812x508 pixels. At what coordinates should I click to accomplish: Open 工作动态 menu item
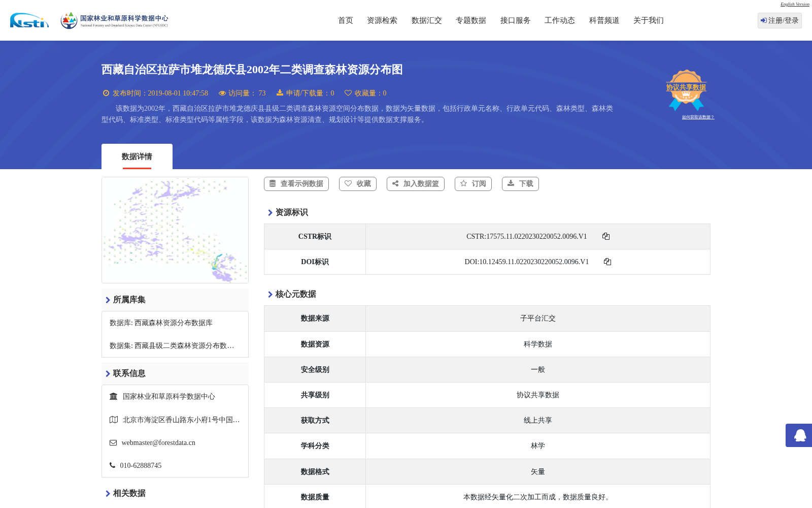click(x=560, y=20)
